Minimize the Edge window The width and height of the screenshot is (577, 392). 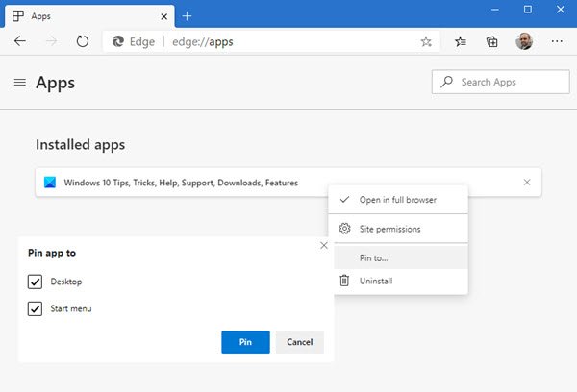pyautogui.click(x=495, y=10)
